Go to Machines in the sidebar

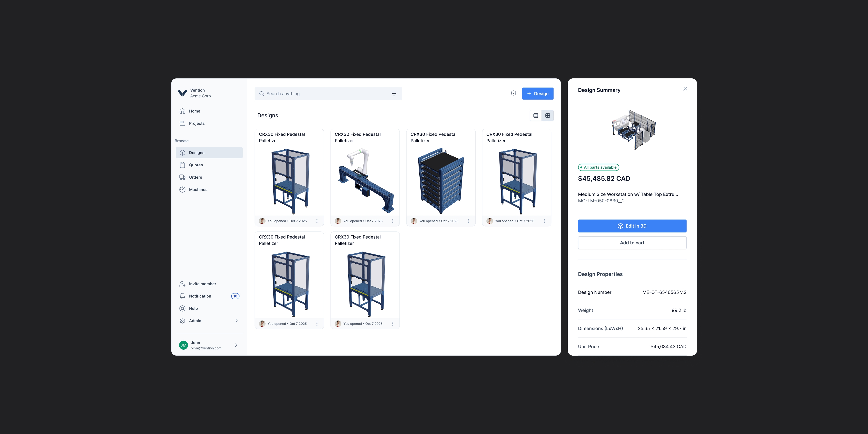(198, 190)
